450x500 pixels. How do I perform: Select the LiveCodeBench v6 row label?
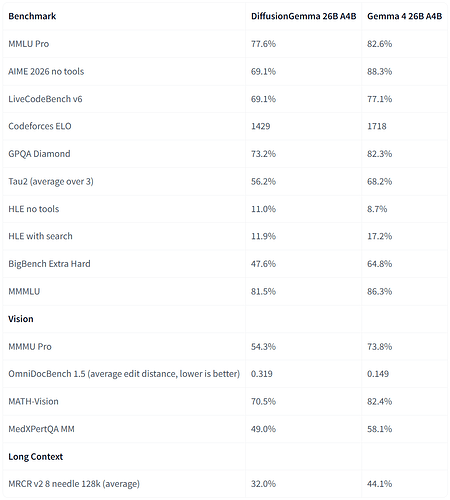pos(45,99)
